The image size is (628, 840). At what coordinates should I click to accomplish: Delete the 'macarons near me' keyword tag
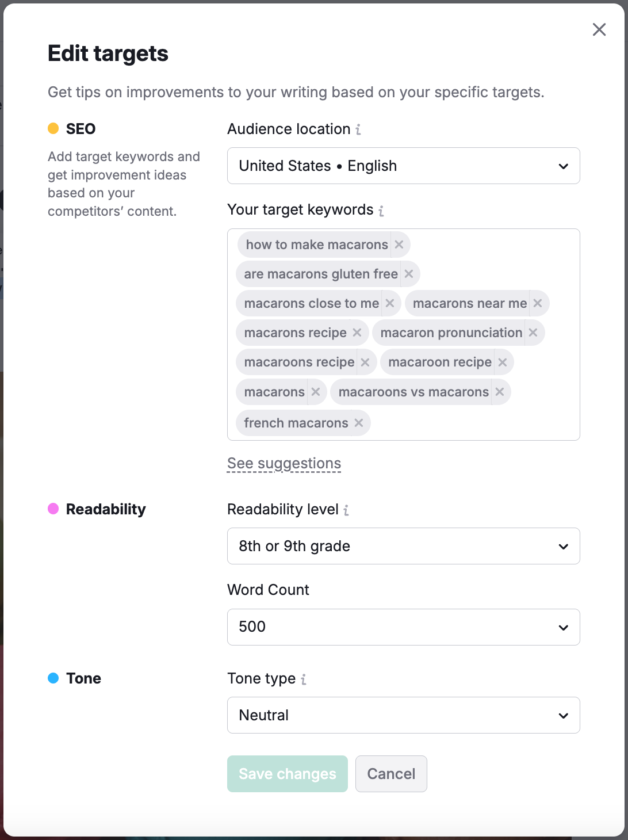[537, 303]
